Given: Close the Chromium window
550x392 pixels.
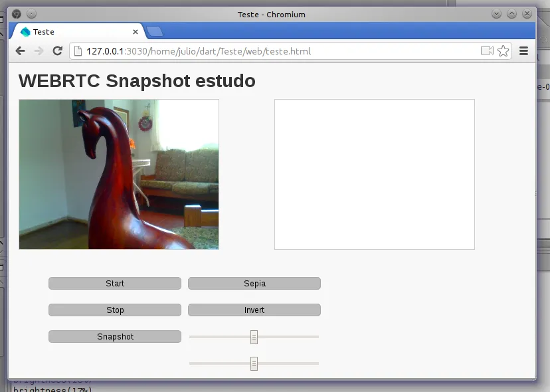Looking at the screenshot, I should [x=527, y=14].
